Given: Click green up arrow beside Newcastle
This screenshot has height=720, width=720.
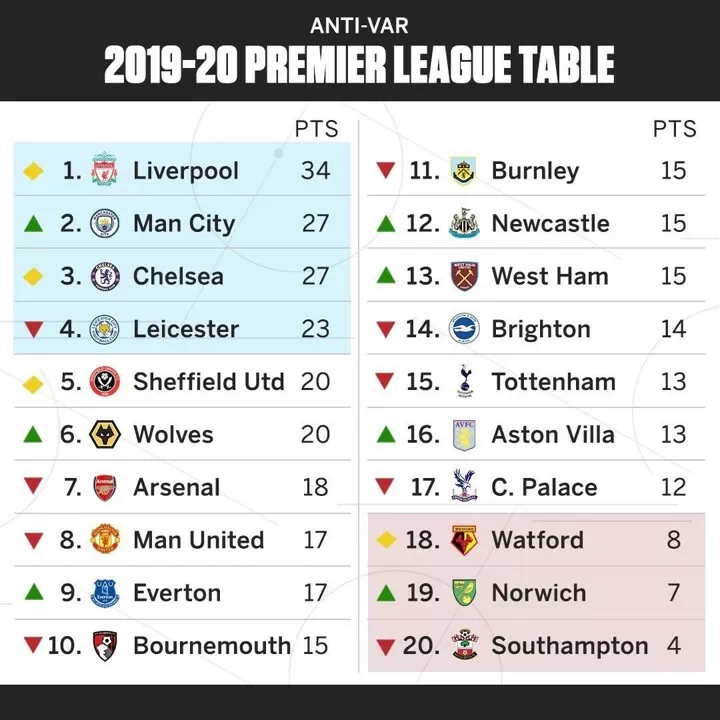Looking at the screenshot, I should 386,224.
